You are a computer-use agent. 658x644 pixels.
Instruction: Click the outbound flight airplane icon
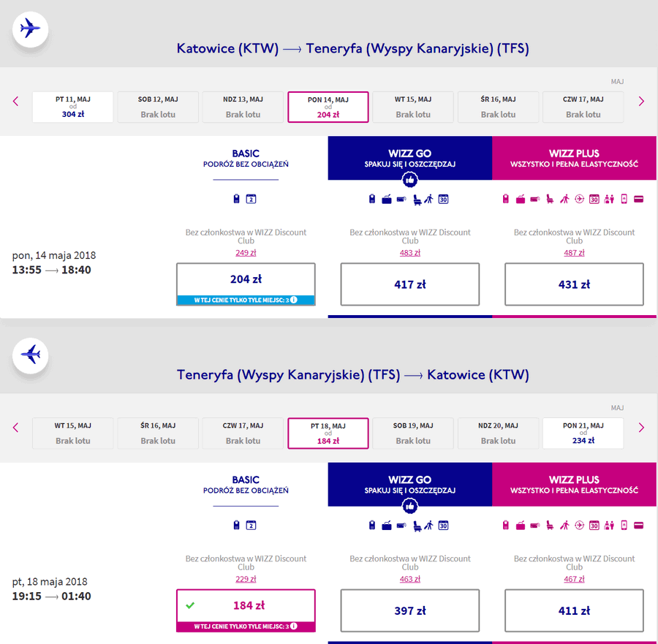point(30,29)
